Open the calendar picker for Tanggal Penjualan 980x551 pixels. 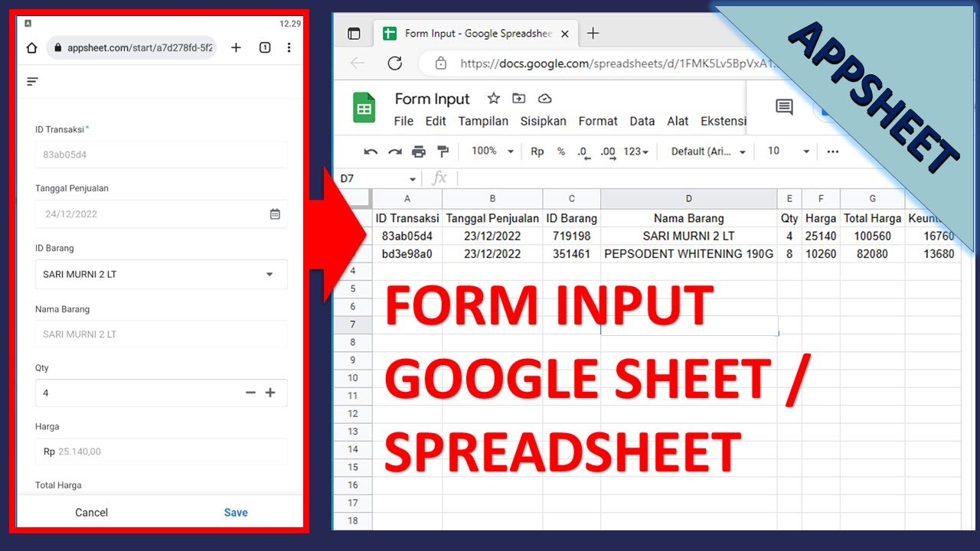[275, 214]
